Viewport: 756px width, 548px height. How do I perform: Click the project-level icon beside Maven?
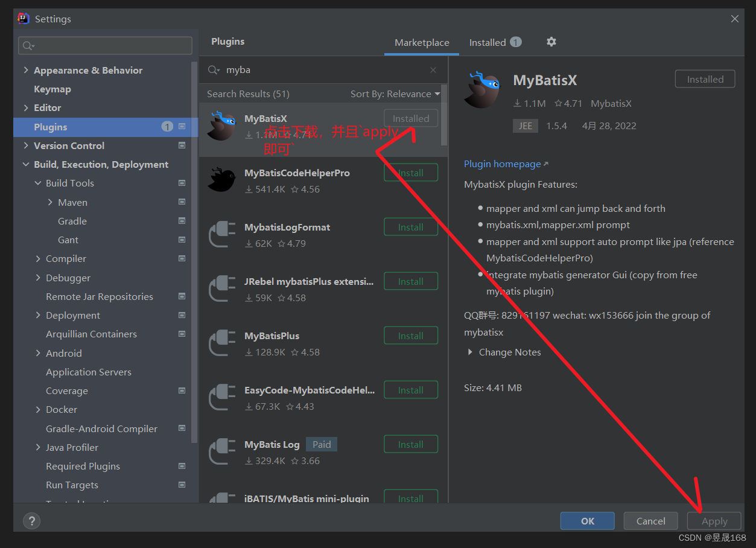(182, 202)
